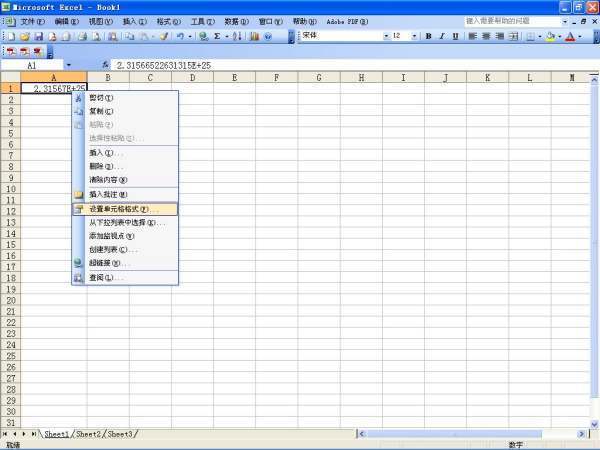
Task: Expand the font size dropdown
Action: (x=413, y=36)
